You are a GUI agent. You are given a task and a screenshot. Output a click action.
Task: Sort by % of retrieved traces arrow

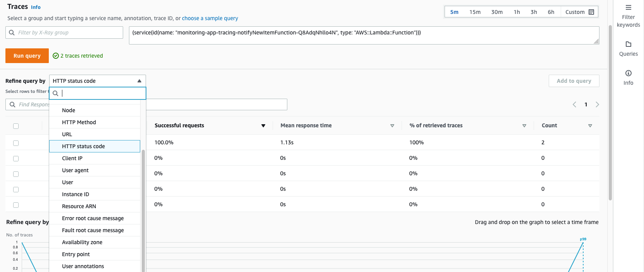tap(524, 126)
